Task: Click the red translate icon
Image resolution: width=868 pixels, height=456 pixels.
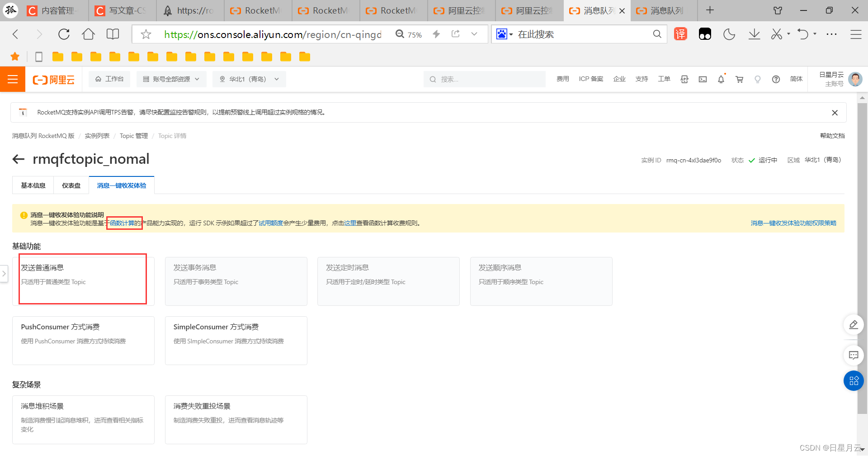Action: point(680,34)
